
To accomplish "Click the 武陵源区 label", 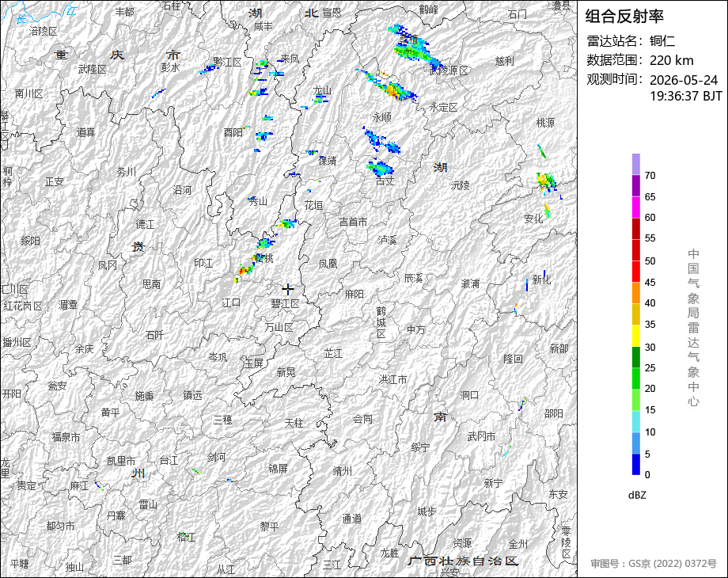I will point(449,70).
